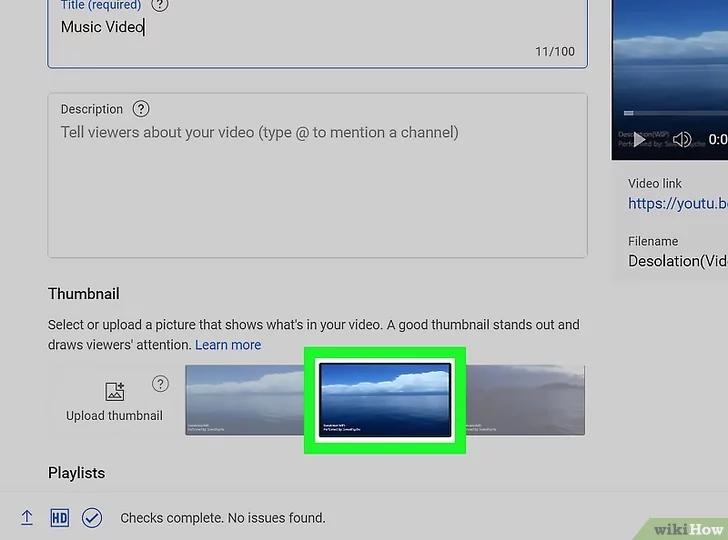The width and height of the screenshot is (728, 540).
Task: Click the 'Checks complete. No issues found.' text
Action: point(223,518)
